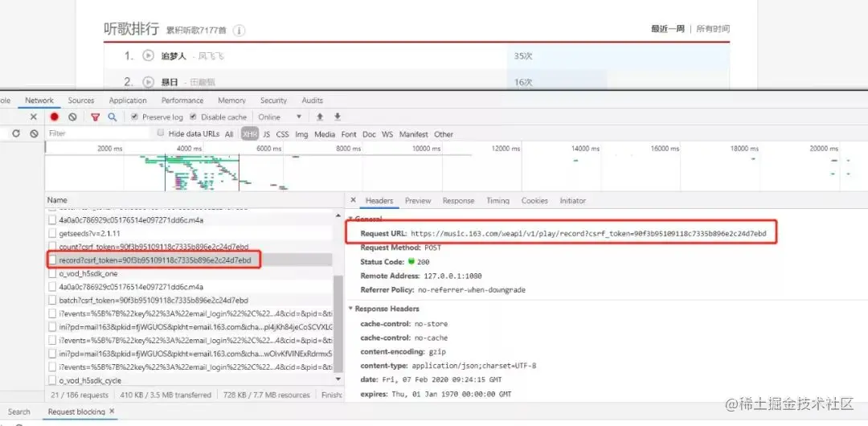This screenshot has height=426, width=868.
Task: Select the Initiator tab in request details
Action: (572, 200)
